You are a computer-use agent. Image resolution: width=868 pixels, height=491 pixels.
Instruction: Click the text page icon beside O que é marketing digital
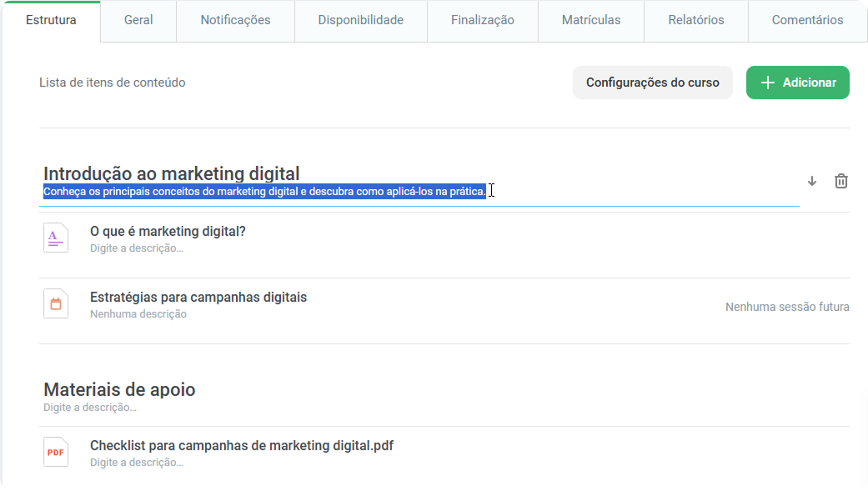tap(56, 238)
